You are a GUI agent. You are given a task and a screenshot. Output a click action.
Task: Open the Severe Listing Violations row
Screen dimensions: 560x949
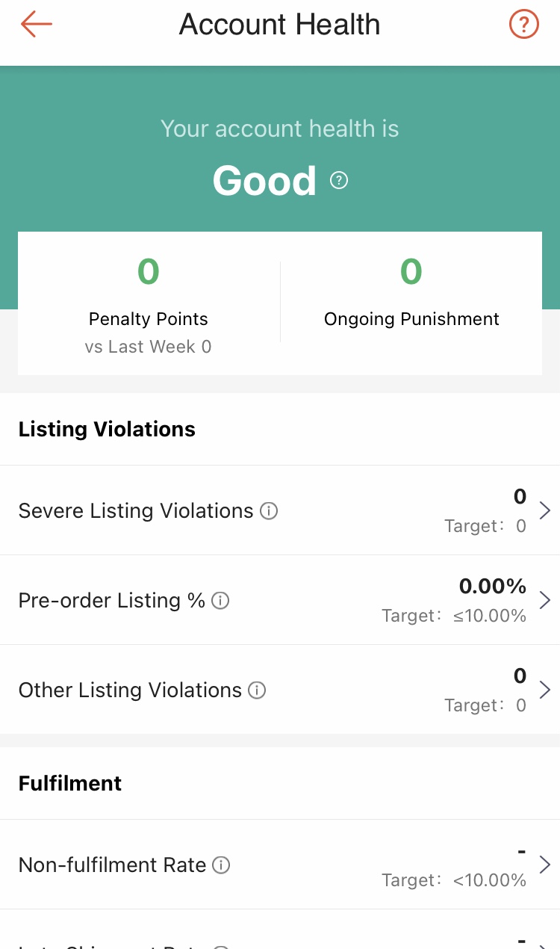(136, 511)
